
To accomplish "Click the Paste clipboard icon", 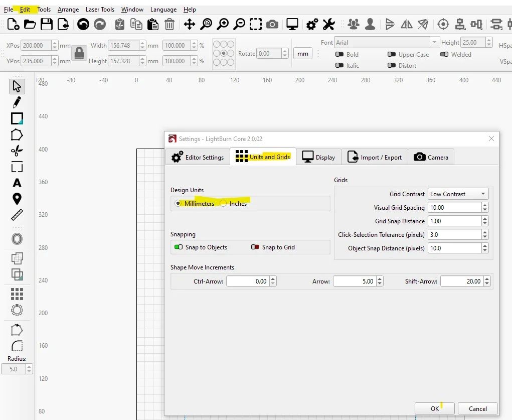I will [153, 24].
